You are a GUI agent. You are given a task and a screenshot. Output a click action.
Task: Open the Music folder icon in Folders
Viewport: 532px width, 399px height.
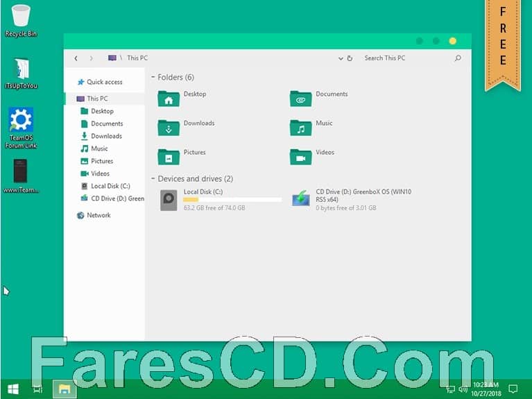[x=300, y=128]
